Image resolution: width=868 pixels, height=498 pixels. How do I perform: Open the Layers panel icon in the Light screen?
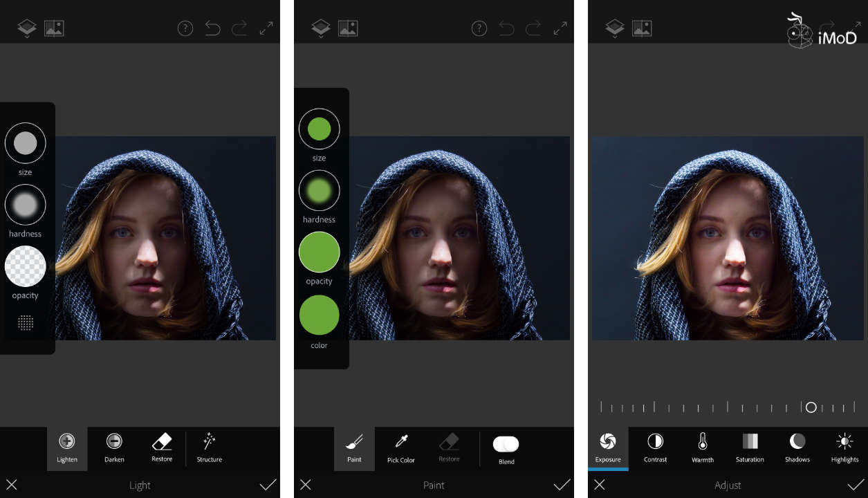26,28
